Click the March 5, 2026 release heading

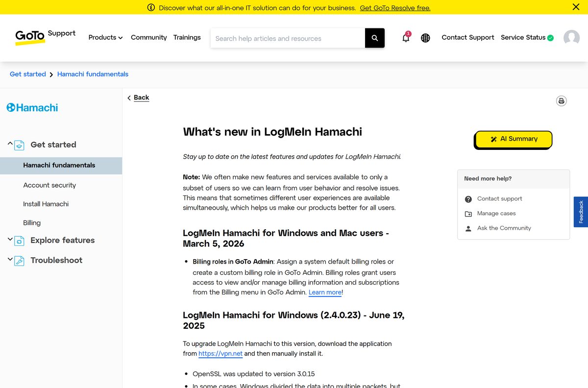point(286,238)
